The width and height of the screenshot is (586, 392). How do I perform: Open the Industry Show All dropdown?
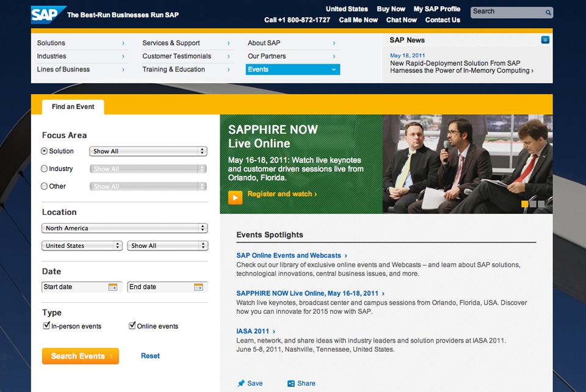148,169
